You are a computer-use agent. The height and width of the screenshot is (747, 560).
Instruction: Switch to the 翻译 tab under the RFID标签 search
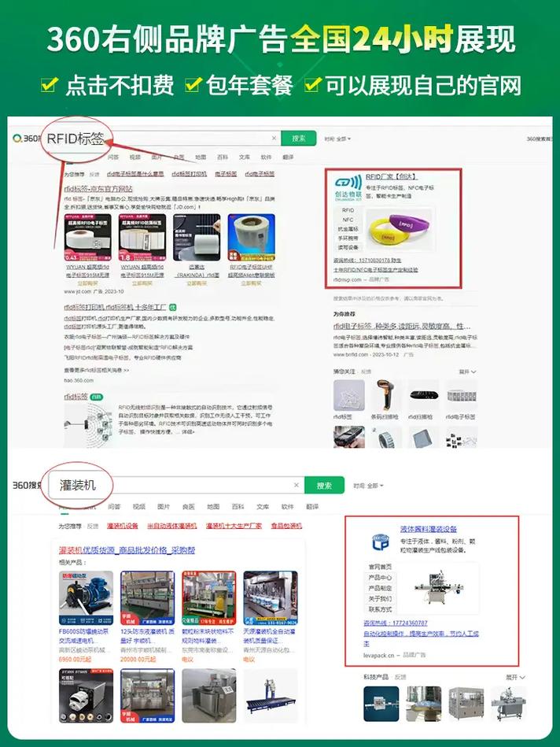click(288, 157)
